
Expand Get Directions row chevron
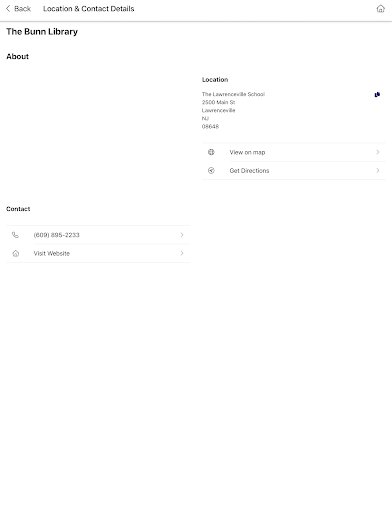click(x=378, y=170)
